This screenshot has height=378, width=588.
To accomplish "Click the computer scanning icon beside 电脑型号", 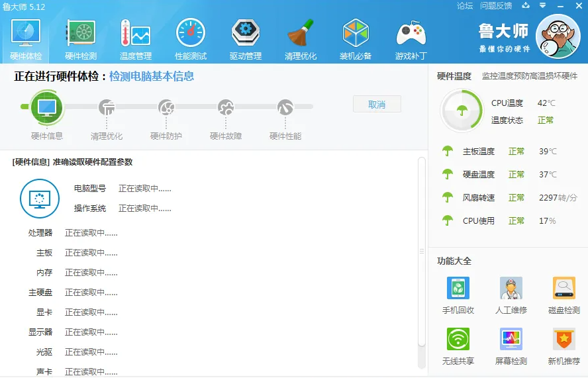I will point(39,199).
